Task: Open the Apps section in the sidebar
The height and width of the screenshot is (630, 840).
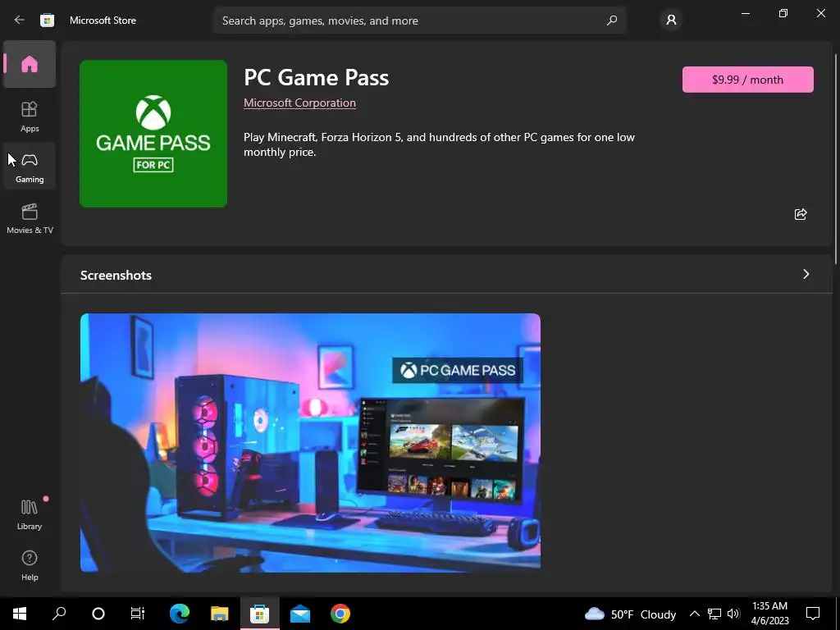Action: [x=30, y=116]
